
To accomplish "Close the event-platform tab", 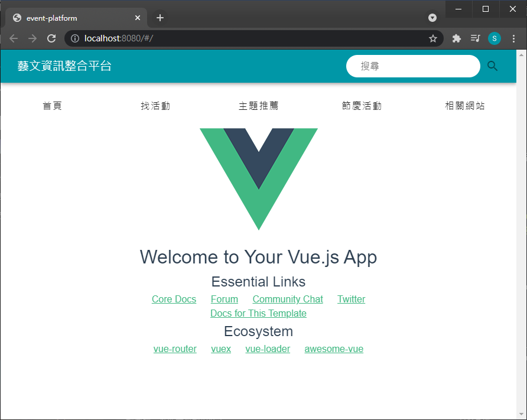I will [138, 18].
